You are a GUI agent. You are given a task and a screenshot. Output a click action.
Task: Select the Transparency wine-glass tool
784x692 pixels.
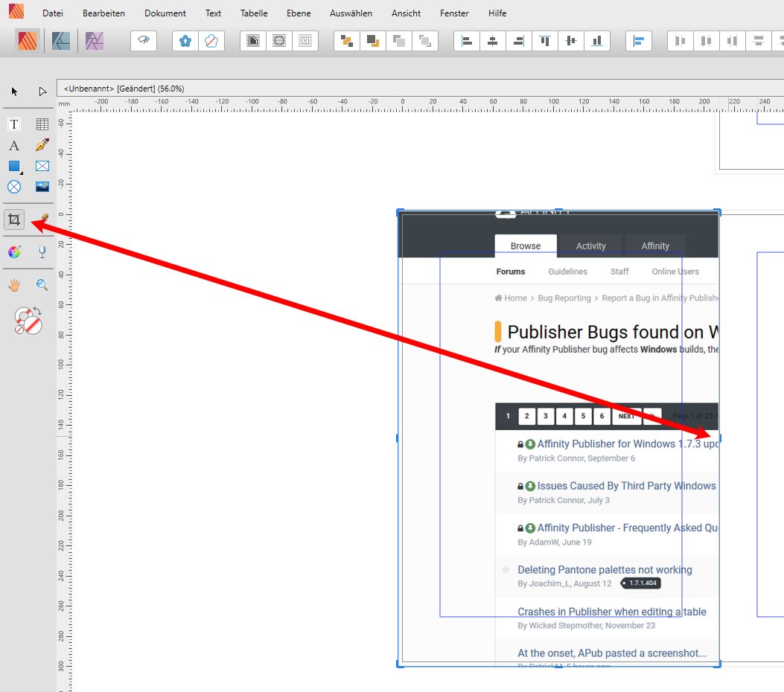pos(42,252)
